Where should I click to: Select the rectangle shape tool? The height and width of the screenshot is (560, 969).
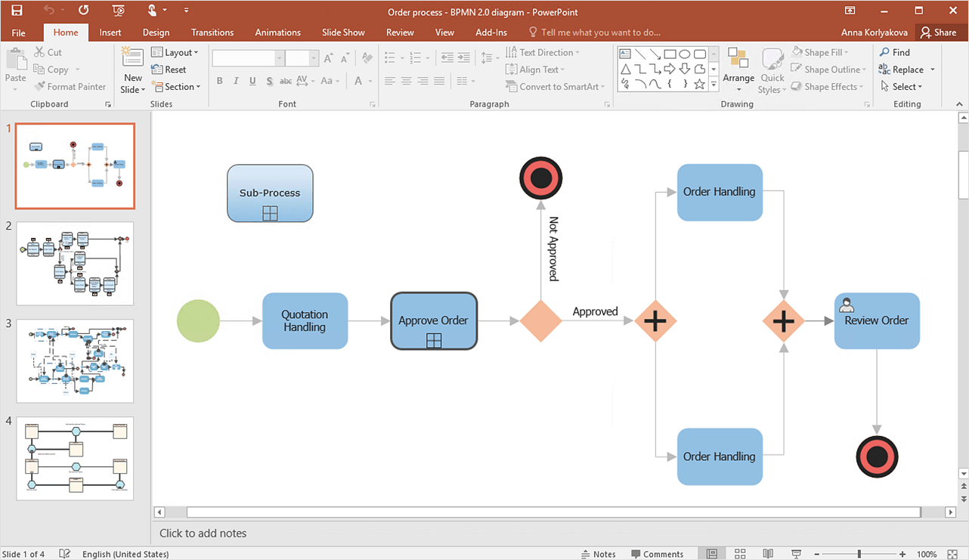(x=670, y=53)
